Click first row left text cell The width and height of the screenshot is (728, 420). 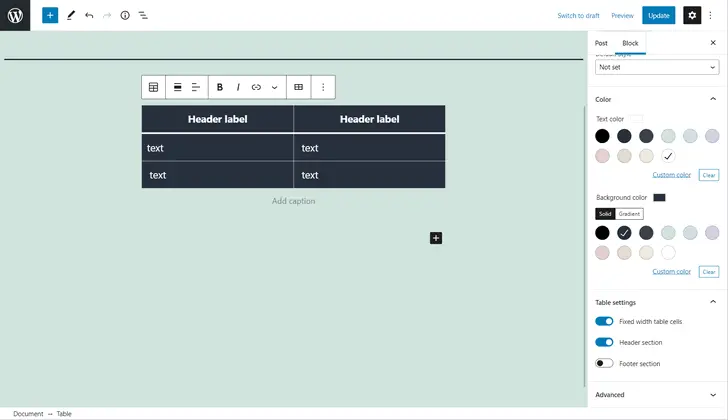(x=217, y=148)
